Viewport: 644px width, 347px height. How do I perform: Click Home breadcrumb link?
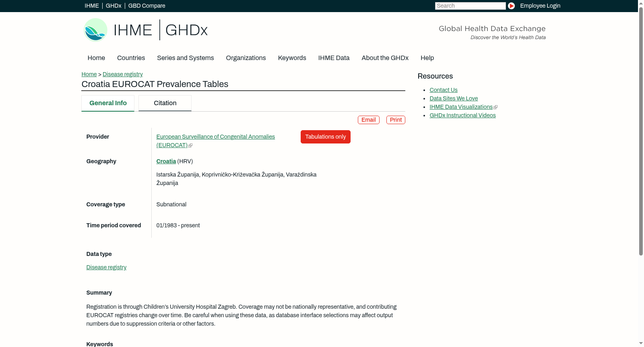click(89, 74)
